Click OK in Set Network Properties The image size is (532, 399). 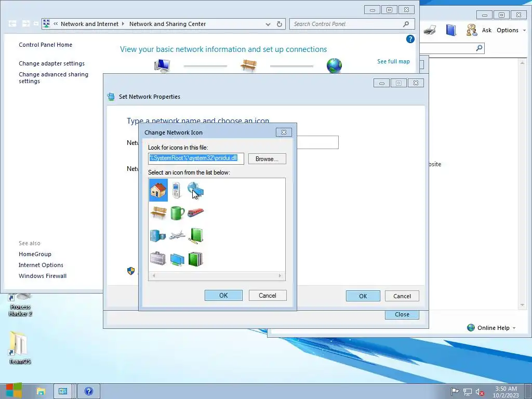pyautogui.click(x=363, y=296)
